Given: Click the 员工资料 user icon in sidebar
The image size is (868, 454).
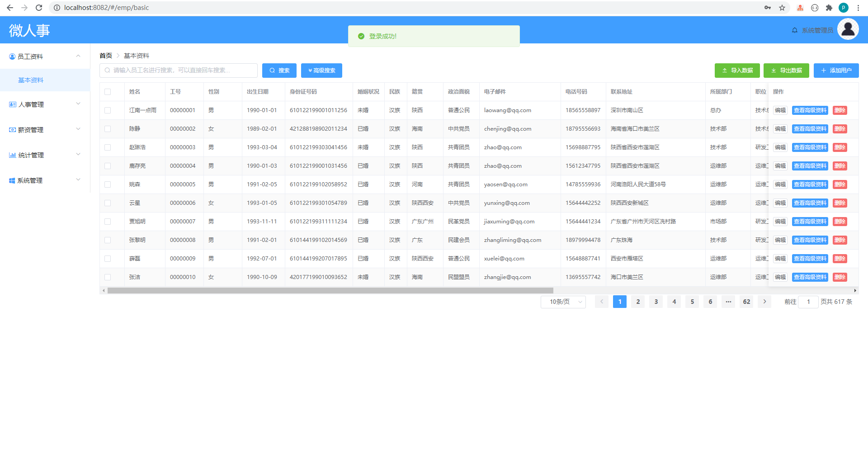Looking at the screenshot, I should tap(12, 56).
